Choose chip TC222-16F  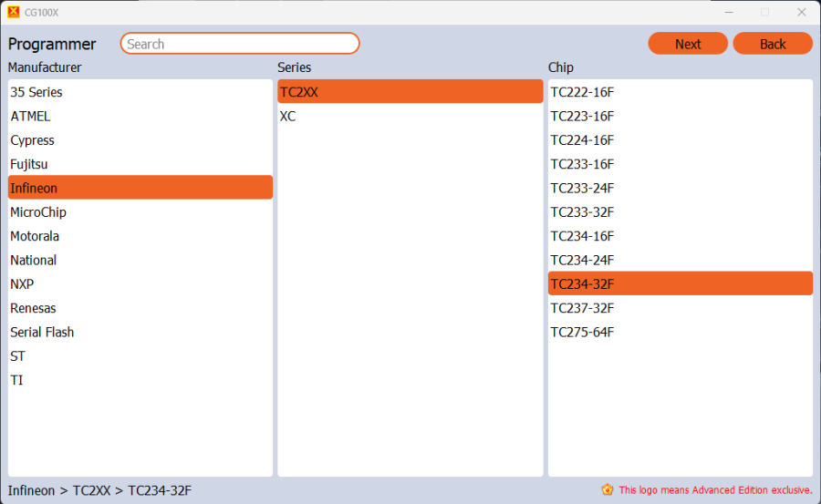582,92
